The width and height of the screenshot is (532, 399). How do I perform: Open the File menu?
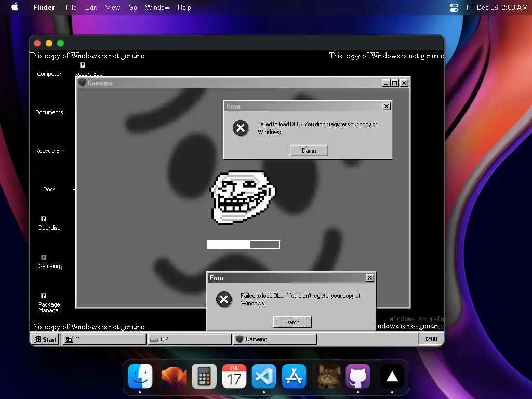point(71,7)
